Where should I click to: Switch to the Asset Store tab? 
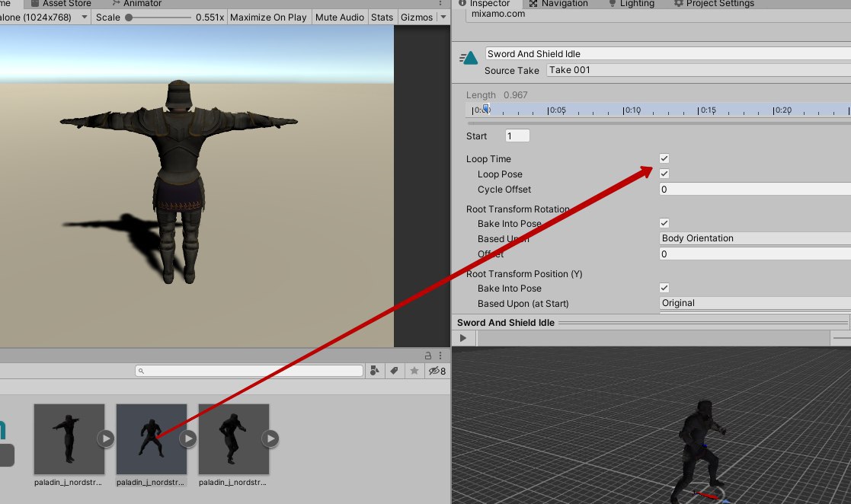pyautogui.click(x=61, y=3)
